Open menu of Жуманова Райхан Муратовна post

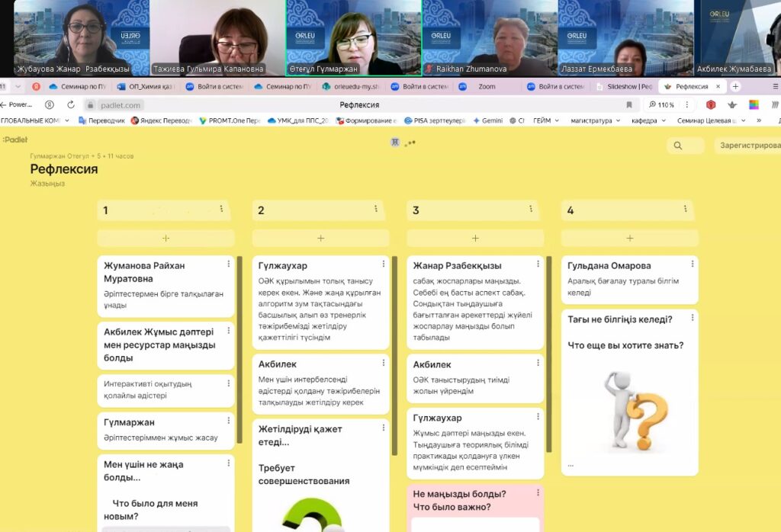point(229,264)
